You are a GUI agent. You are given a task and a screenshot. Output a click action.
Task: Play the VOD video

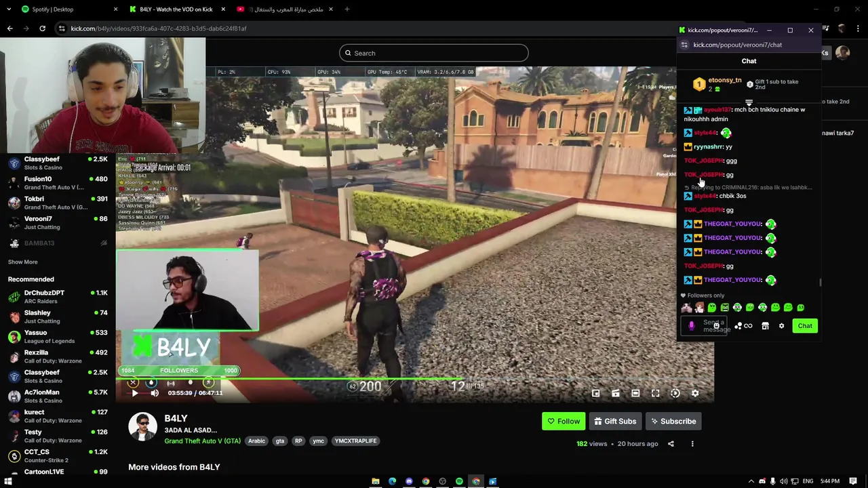pos(135,393)
